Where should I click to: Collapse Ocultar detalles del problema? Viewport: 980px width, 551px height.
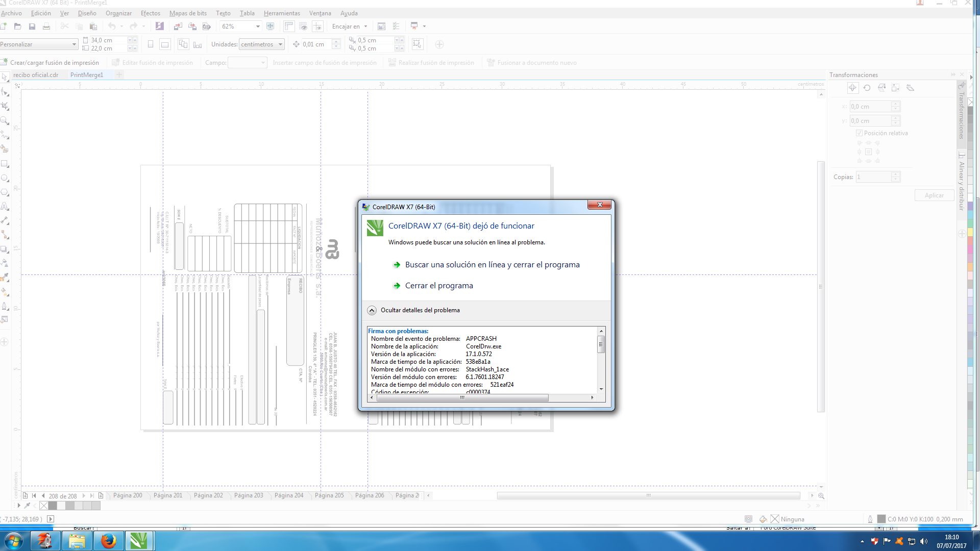pos(372,310)
